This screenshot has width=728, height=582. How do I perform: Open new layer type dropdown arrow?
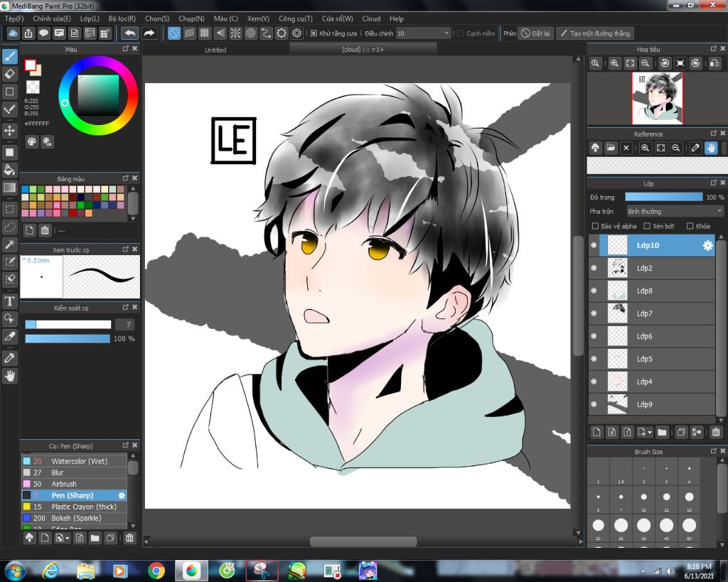[x=650, y=433]
